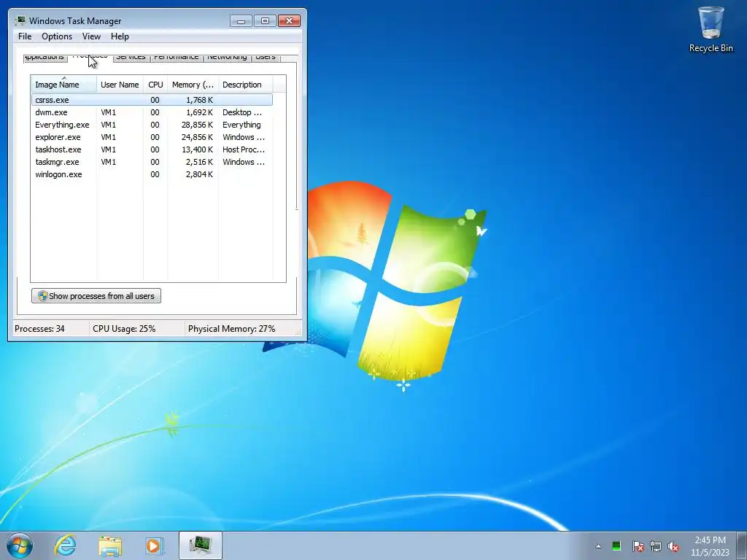The image size is (747, 560).
Task: Click Physical Memory: 27% status entry
Action: pyautogui.click(x=231, y=329)
